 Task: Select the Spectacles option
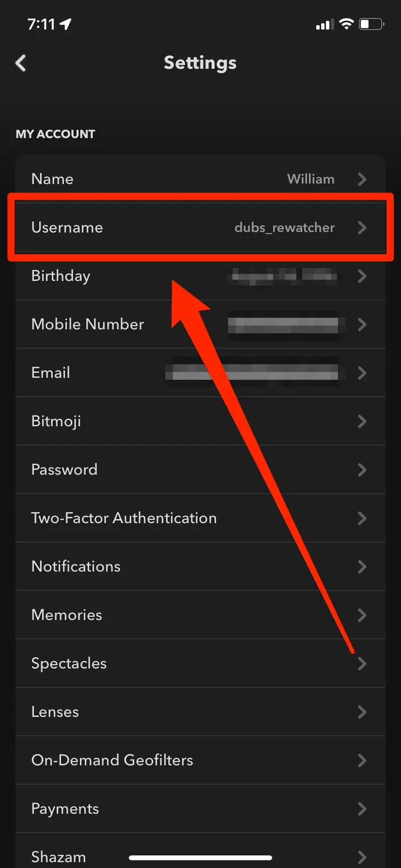click(200, 663)
